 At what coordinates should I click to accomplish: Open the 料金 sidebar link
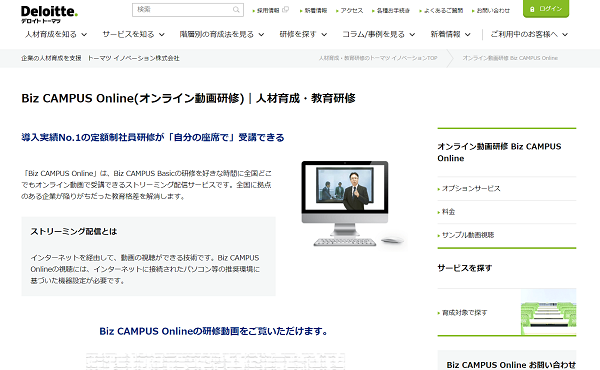click(448, 212)
